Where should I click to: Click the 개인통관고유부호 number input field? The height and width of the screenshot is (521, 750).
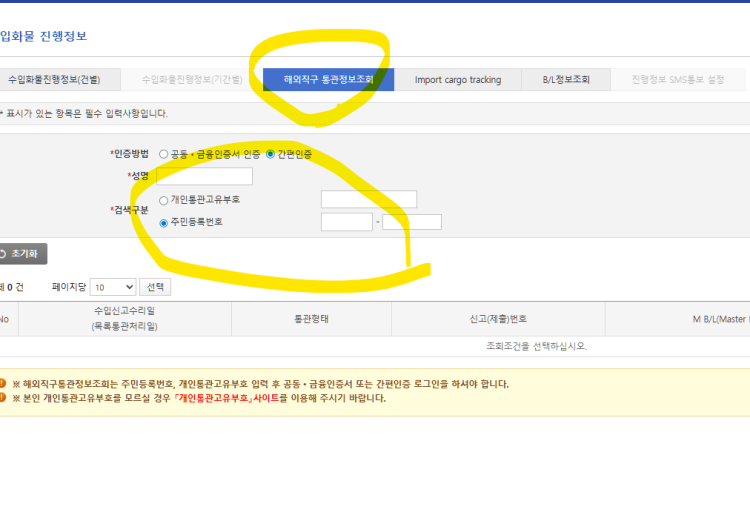click(x=368, y=200)
